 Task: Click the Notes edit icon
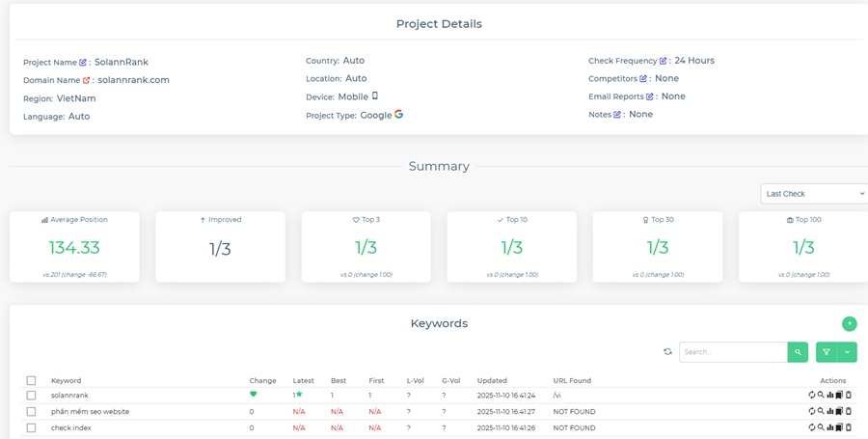tap(617, 115)
